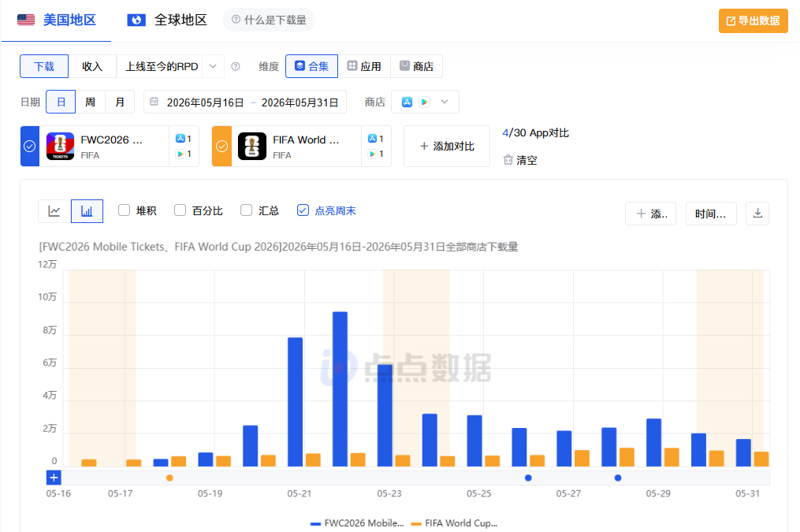Toggle FWC2026 Mobile... legend item

click(357, 523)
